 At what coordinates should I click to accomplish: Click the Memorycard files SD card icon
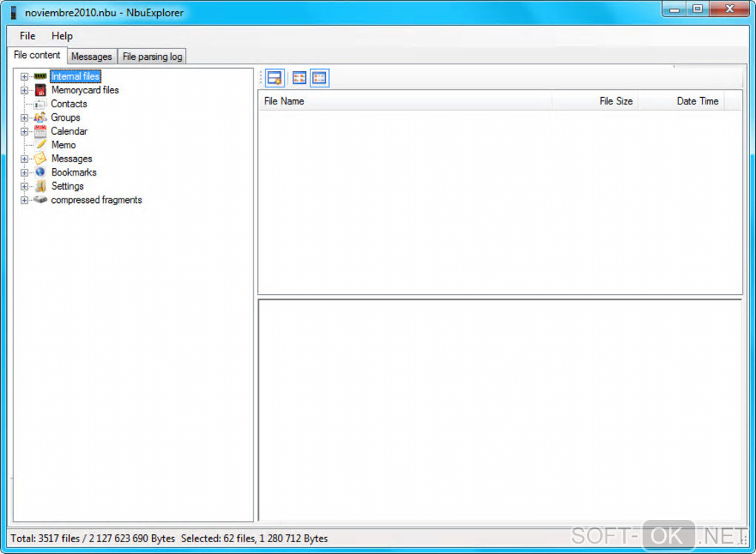41,90
